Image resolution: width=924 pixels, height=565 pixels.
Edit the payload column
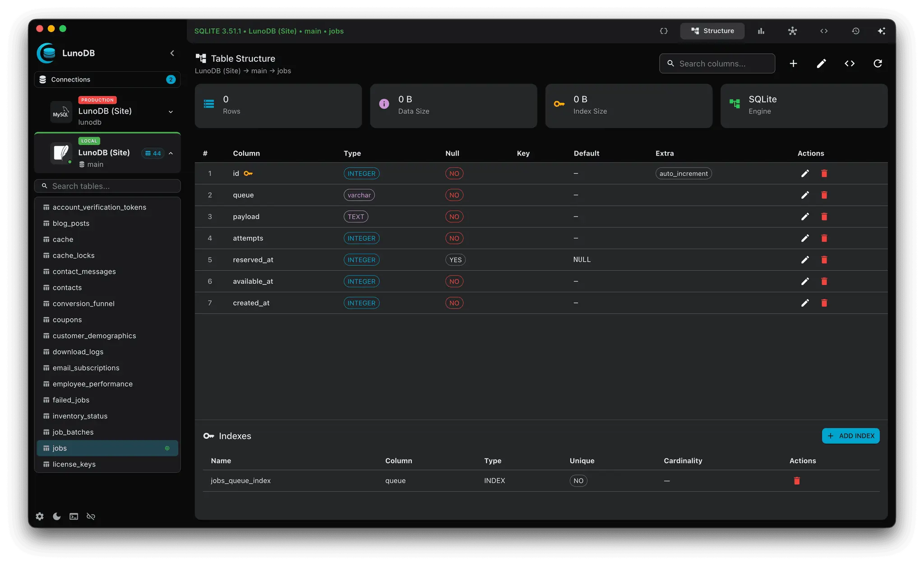click(x=805, y=217)
